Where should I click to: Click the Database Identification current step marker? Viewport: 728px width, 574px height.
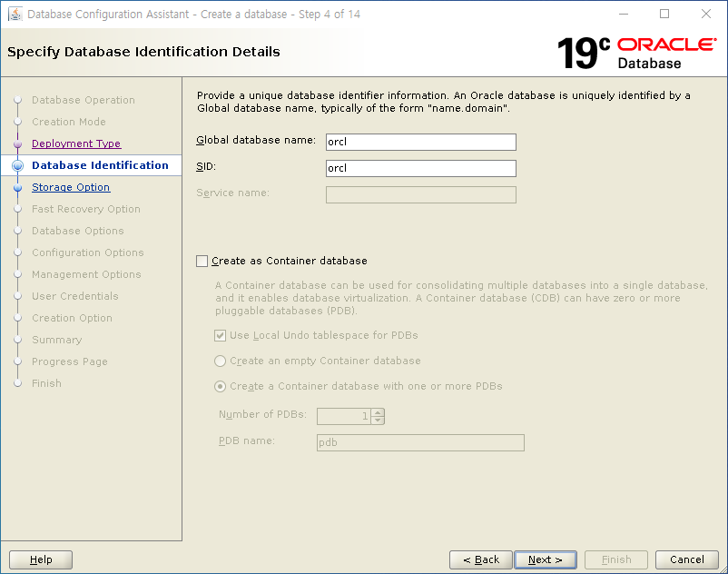coord(17,166)
